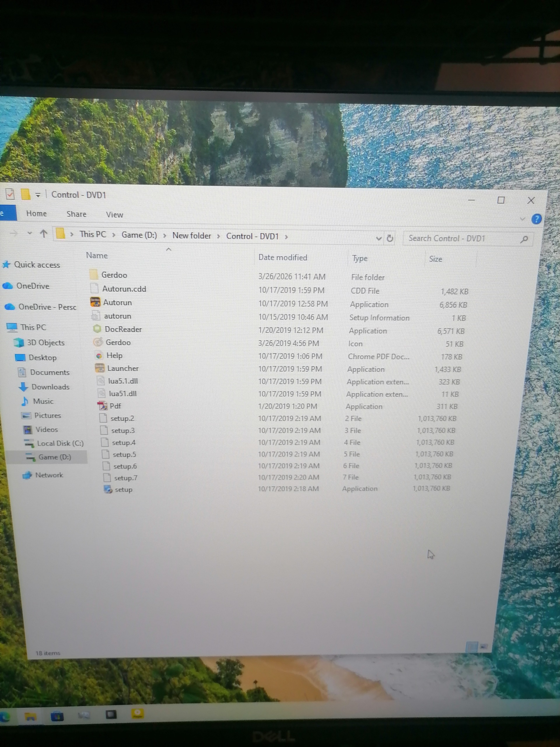Viewport: 560px width, 747px height.
Task: Click the Network icon in navigation pane
Action: coord(27,475)
